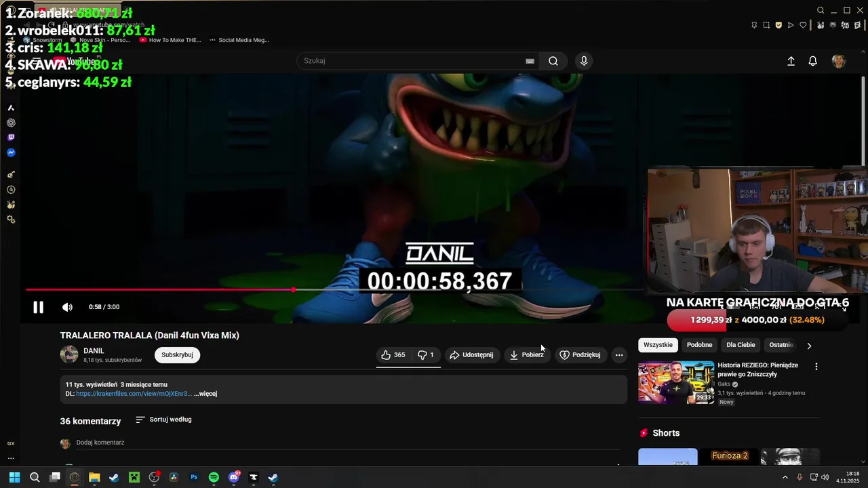Click the system tray volume speaker icon

(825, 477)
